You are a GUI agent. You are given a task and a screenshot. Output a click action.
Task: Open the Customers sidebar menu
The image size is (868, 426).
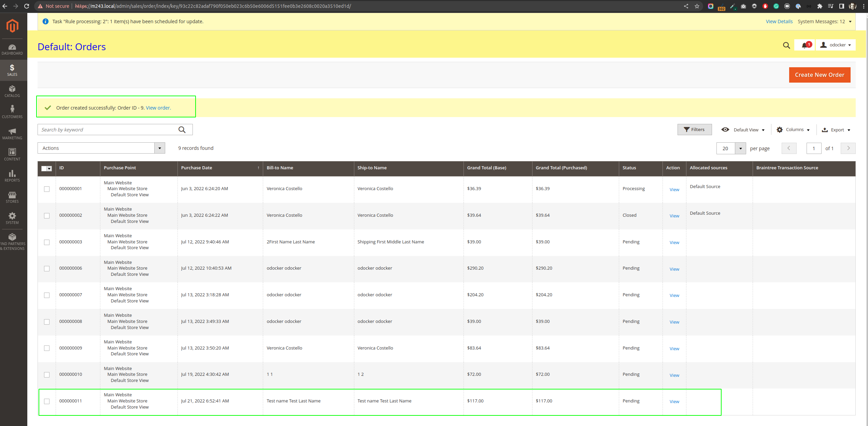[12, 112]
